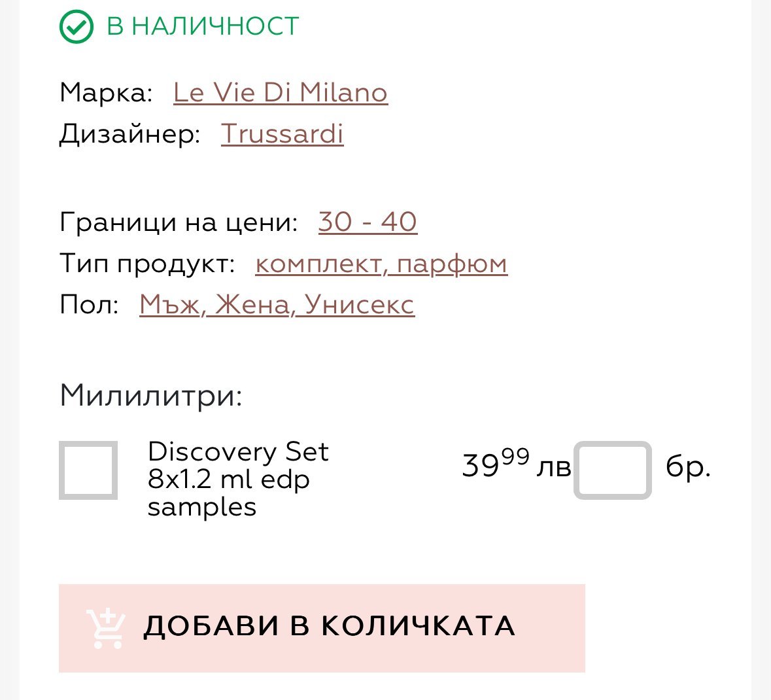Click the Дизайнер label
The height and width of the screenshot is (700, 771).
(x=129, y=133)
